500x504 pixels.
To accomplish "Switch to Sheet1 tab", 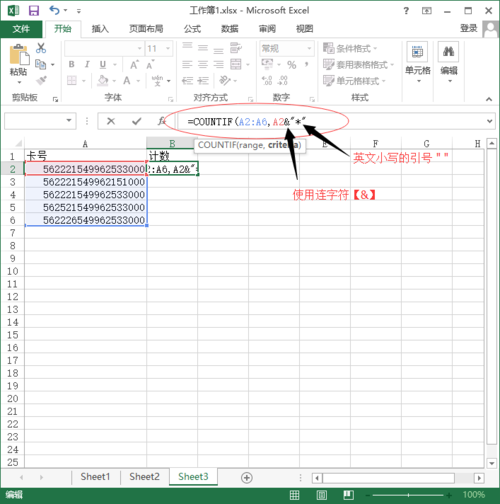I will 95,477.
